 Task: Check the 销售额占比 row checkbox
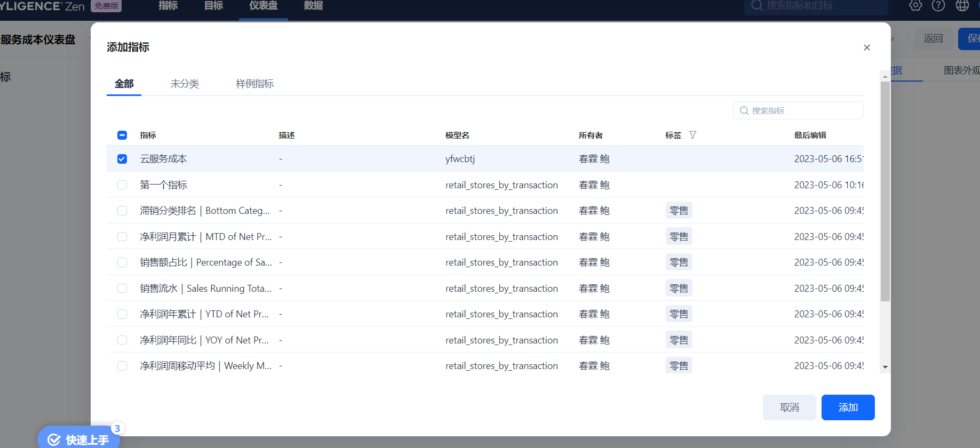coord(122,262)
